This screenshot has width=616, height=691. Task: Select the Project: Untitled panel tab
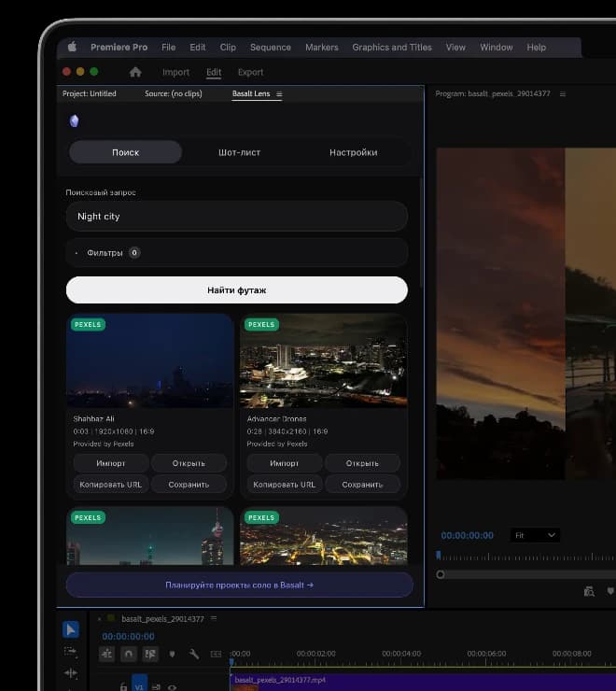click(x=90, y=93)
